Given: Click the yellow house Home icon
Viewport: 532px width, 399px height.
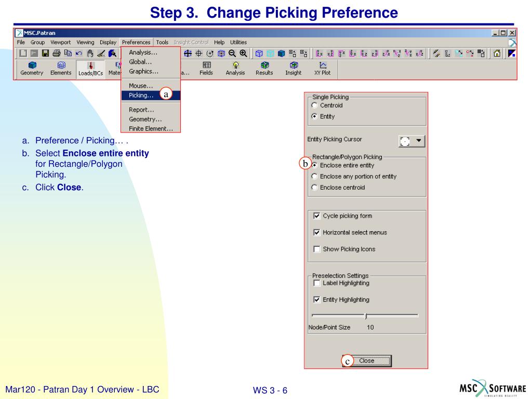Looking at the screenshot, I should 497,54.
